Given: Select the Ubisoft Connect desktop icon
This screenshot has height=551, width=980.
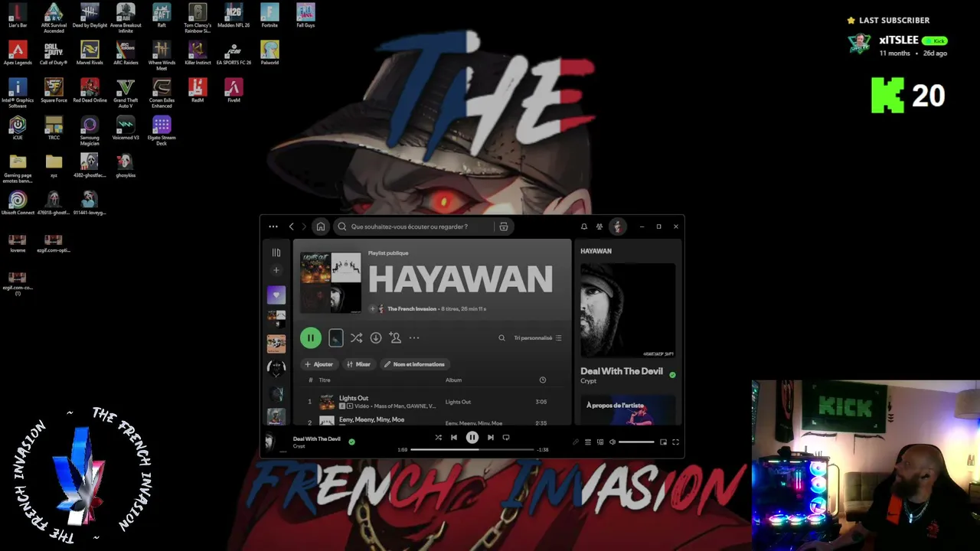Looking at the screenshot, I should coord(18,203).
